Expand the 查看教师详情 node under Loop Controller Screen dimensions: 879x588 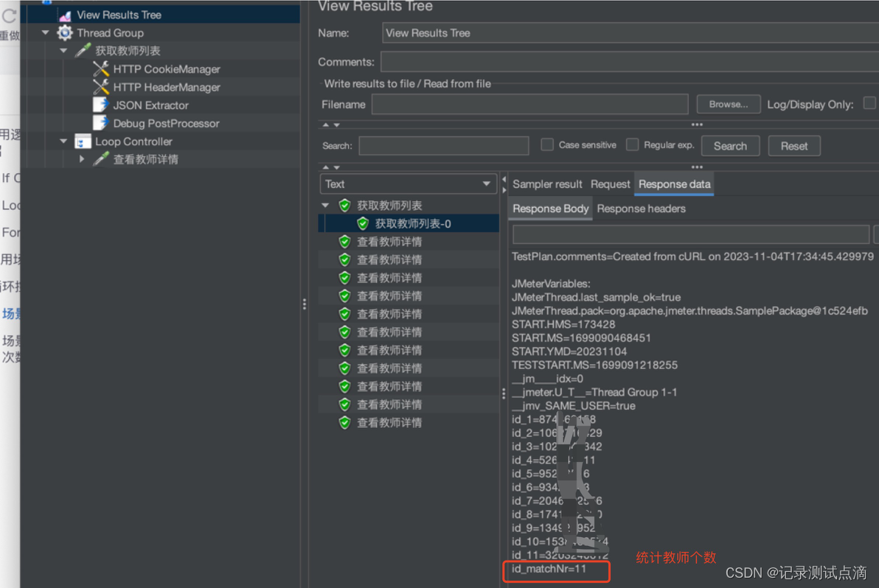[83, 159]
